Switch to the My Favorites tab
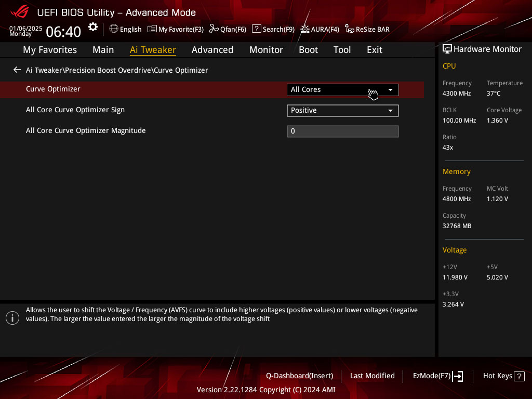This screenshot has width=532, height=399. point(50,50)
